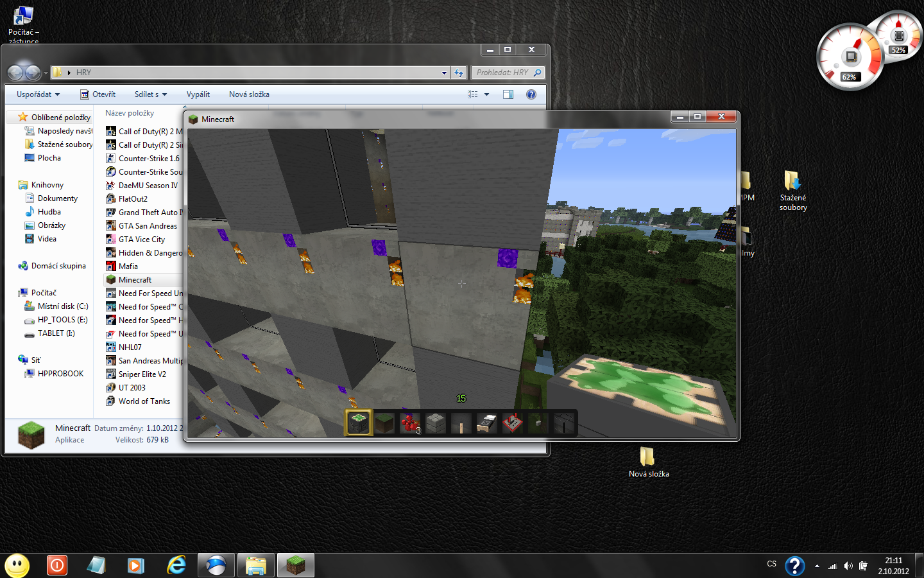Open the Nová složka desktop folder
924x578 pixels.
(649, 462)
